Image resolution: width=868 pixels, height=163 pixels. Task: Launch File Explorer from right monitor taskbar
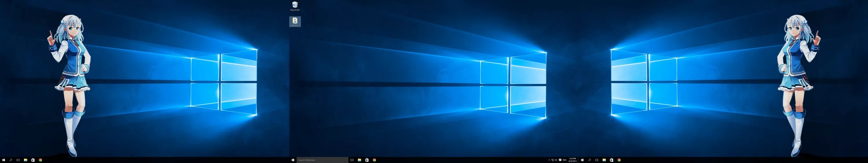point(604,160)
